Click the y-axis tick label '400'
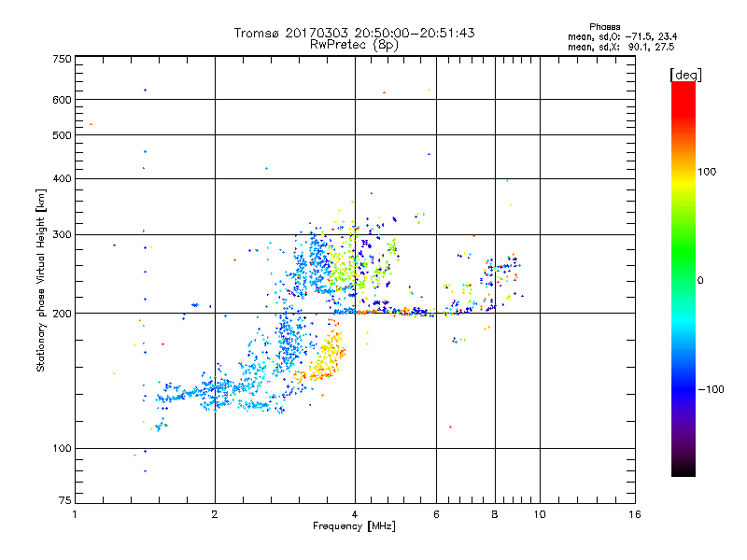 [x=62, y=178]
